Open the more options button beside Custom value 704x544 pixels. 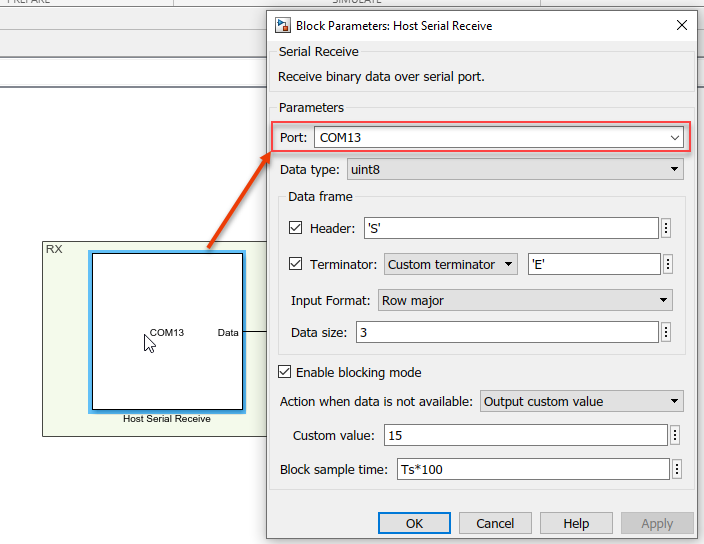[x=675, y=435]
